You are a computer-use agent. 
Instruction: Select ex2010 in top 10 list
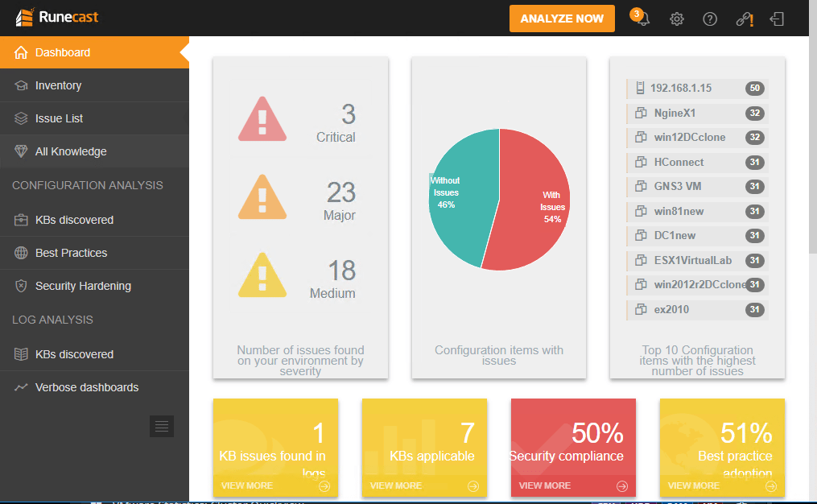click(697, 310)
